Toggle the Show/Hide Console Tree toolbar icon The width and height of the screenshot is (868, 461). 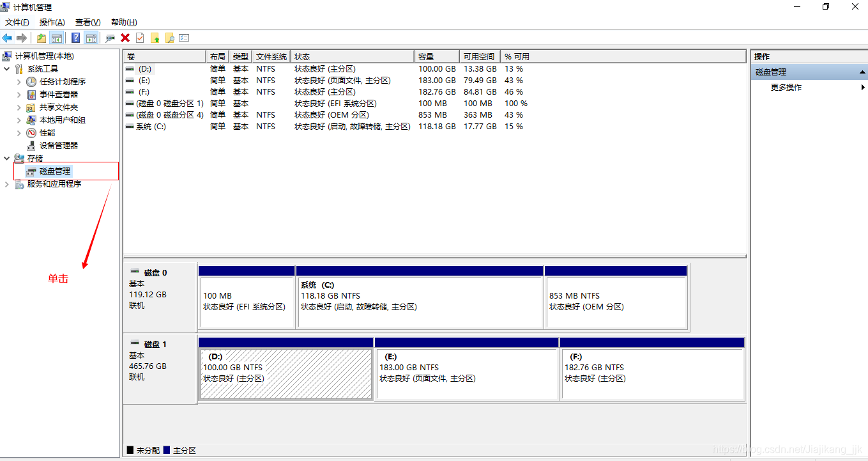56,38
